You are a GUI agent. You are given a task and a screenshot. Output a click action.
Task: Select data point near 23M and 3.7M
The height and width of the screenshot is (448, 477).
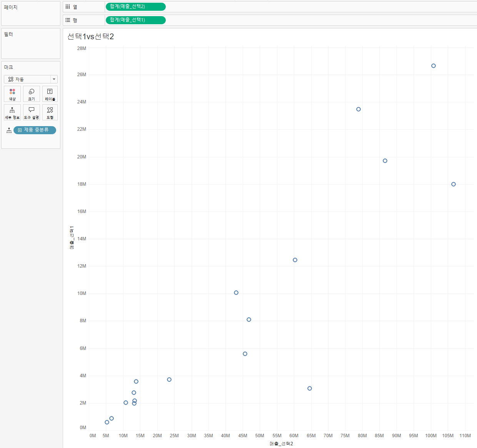coord(169,380)
